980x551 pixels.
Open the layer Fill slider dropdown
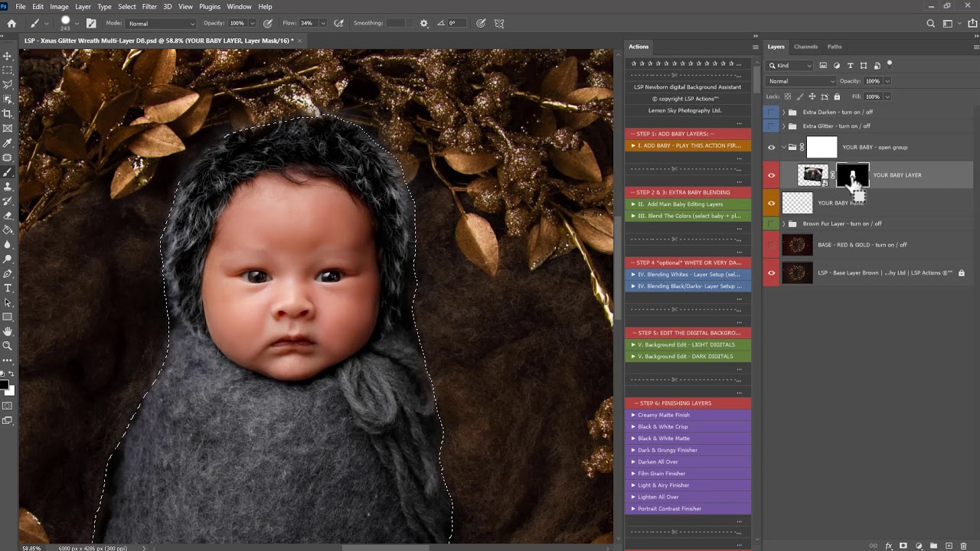tap(887, 96)
